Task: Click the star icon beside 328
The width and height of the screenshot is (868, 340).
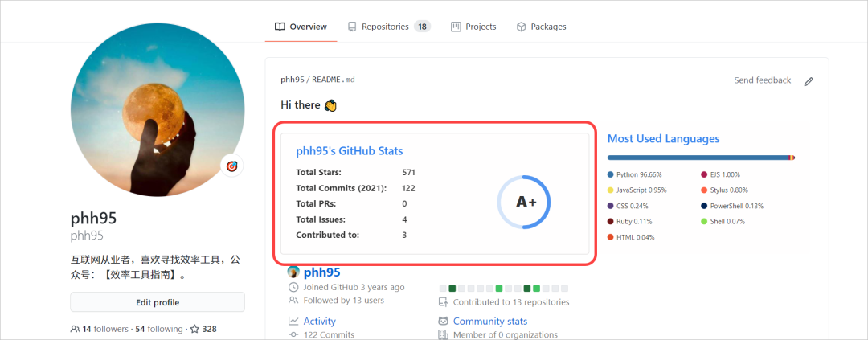Action: click(x=194, y=329)
